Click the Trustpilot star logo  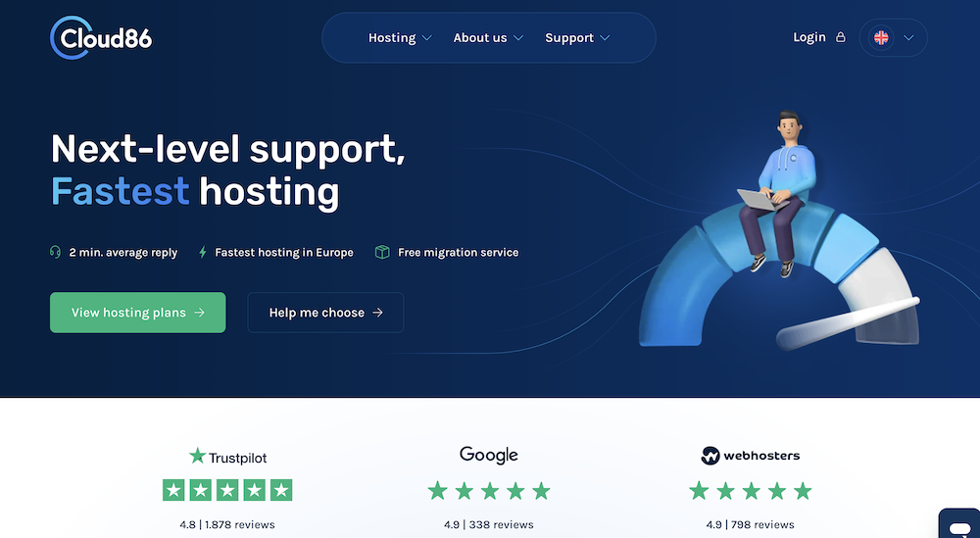198,456
